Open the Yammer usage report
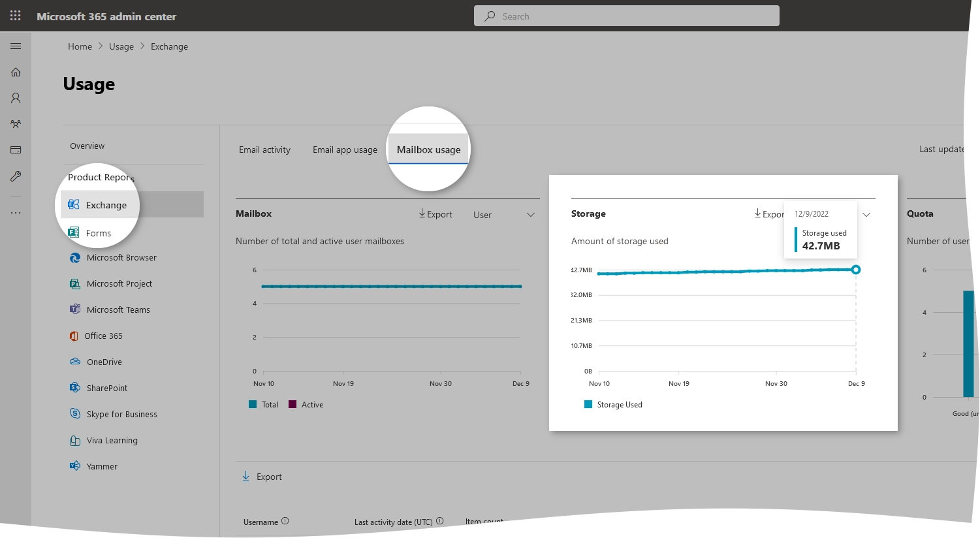 point(102,466)
